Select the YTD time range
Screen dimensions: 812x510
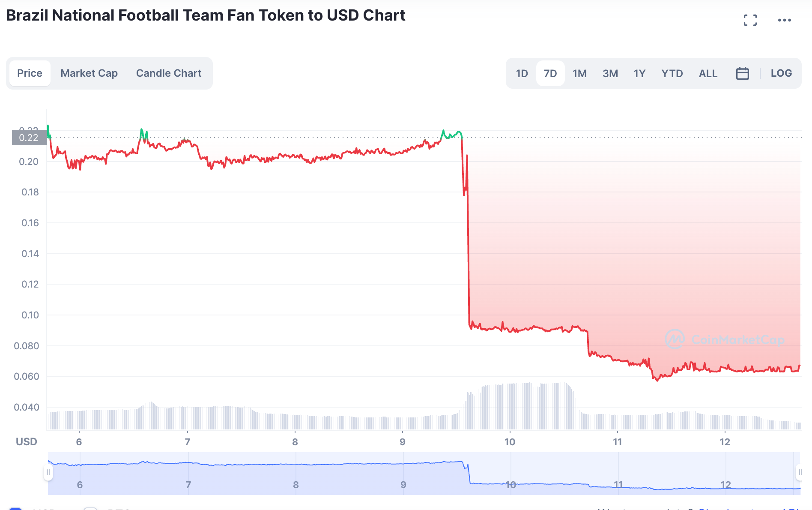coord(672,73)
